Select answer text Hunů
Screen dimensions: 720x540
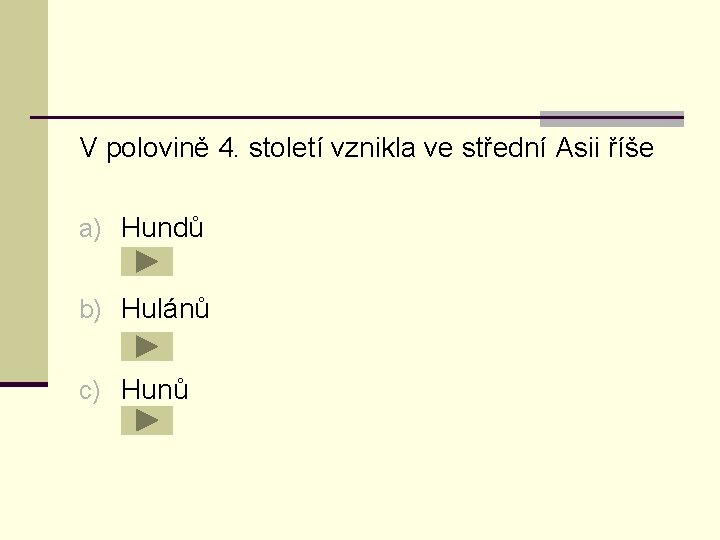[x=155, y=389]
